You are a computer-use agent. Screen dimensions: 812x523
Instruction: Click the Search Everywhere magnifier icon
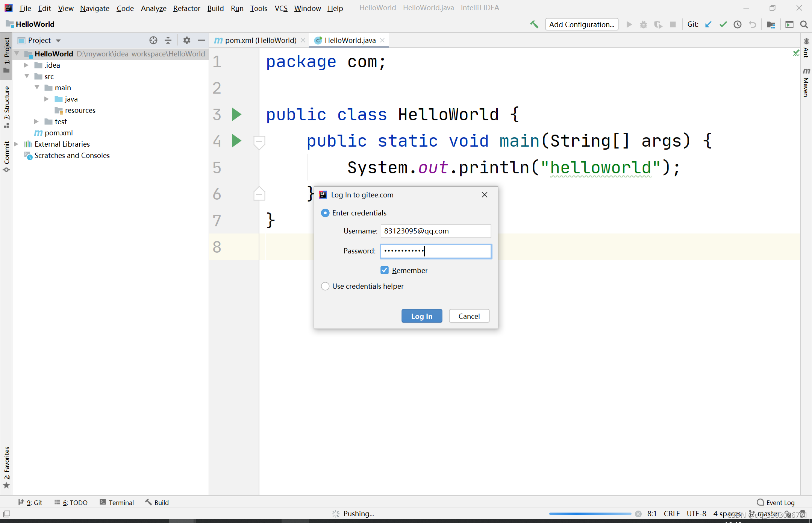(804, 24)
